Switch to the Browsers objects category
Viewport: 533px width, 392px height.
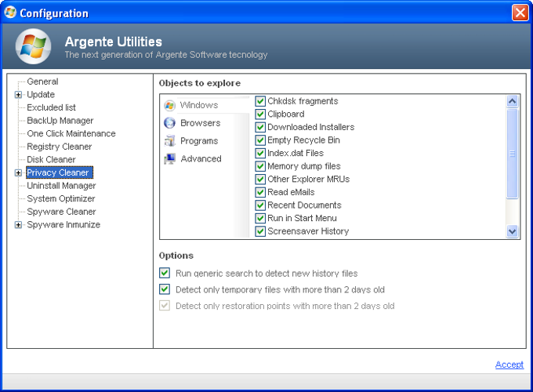coord(201,123)
